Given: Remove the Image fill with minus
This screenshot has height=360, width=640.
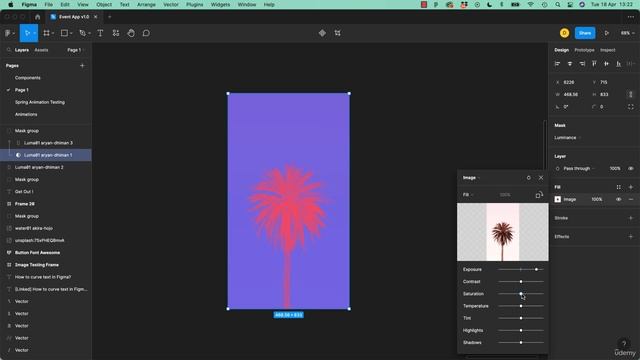Looking at the screenshot, I should 631,199.
